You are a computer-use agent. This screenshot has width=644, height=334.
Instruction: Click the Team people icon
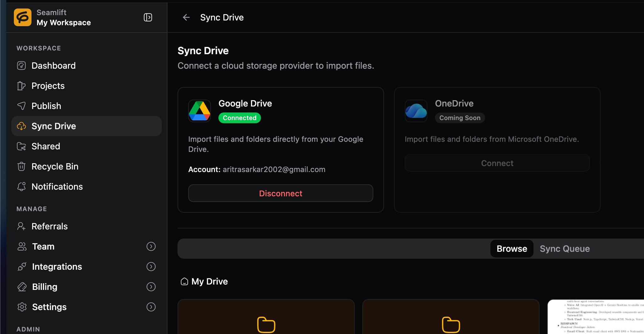[x=22, y=246]
